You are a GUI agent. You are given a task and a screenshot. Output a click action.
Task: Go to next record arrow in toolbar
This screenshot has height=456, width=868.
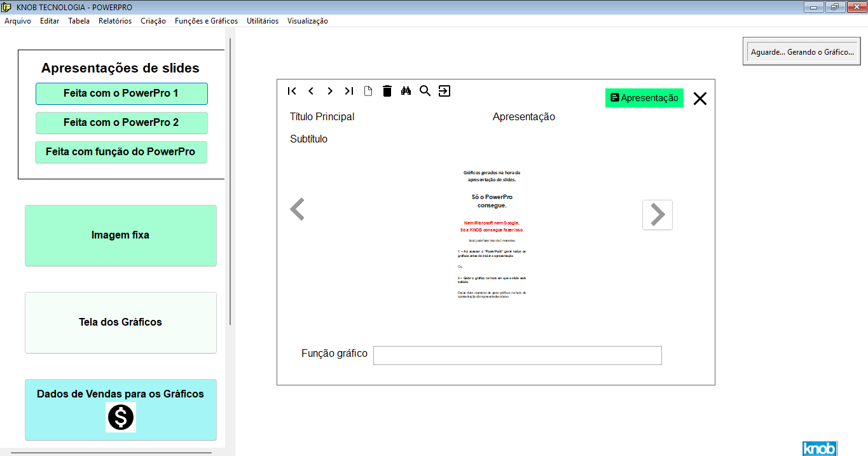330,91
